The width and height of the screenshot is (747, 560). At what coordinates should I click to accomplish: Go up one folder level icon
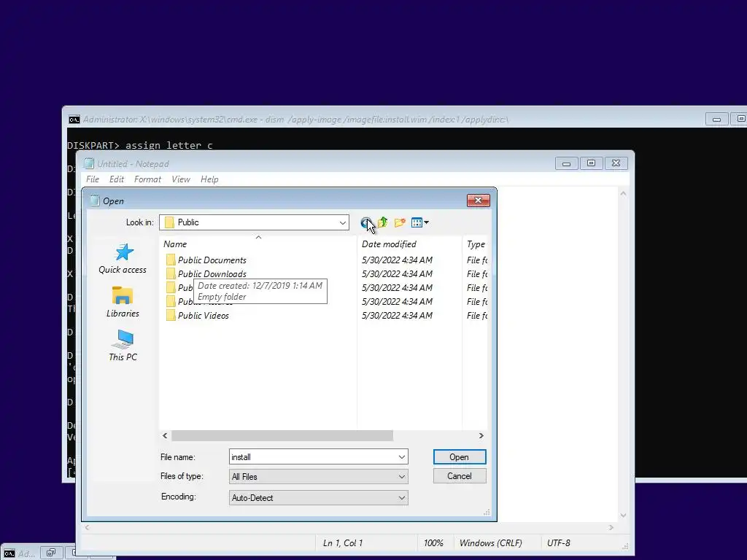382,222
